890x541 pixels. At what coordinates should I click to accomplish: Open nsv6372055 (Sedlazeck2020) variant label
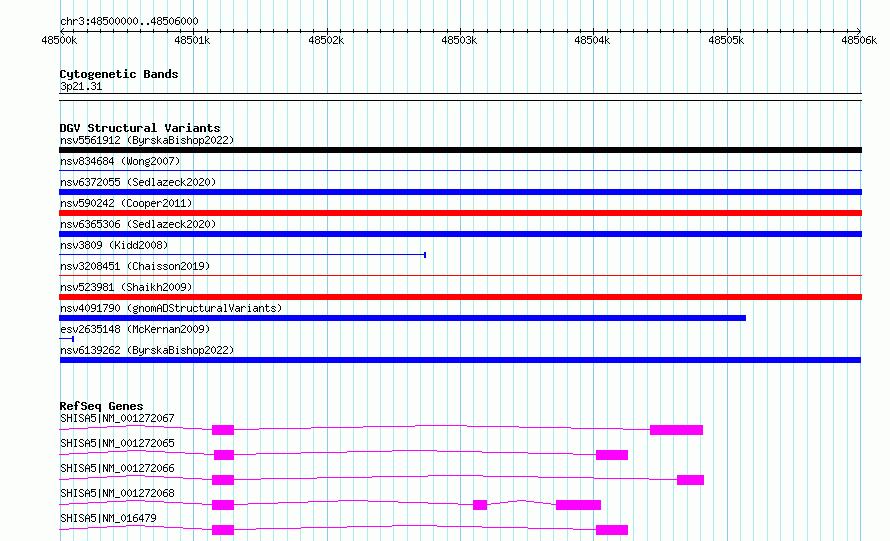[138, 182]
